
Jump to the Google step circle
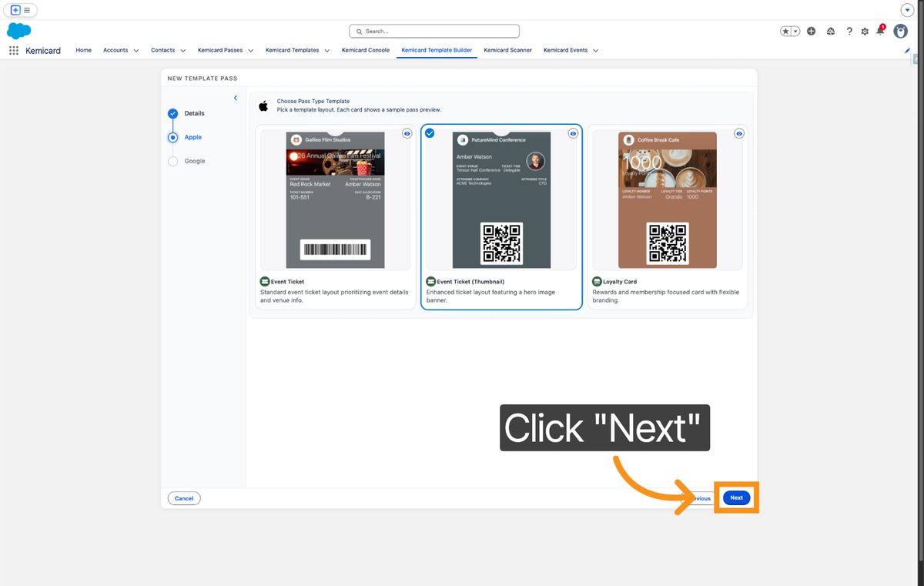point(172,161)
